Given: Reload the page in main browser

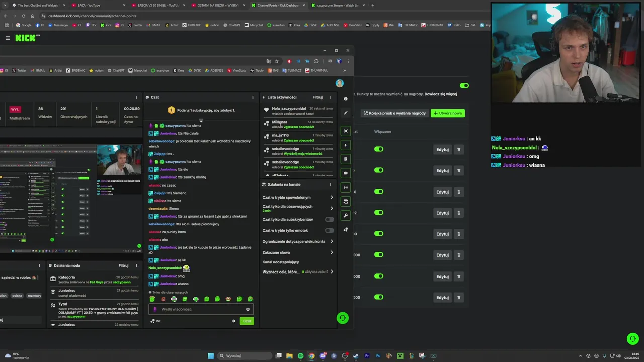Looking at the screenshot, I should tap(24, 16).
